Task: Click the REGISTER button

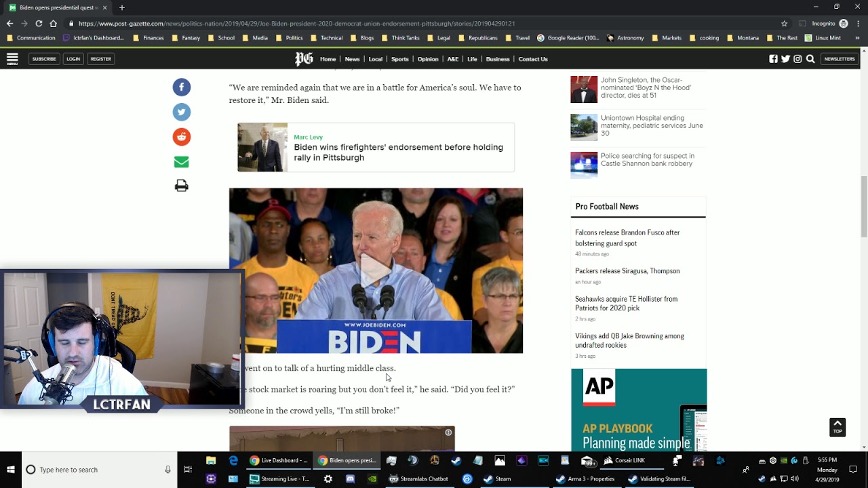Action: (101, 59)
